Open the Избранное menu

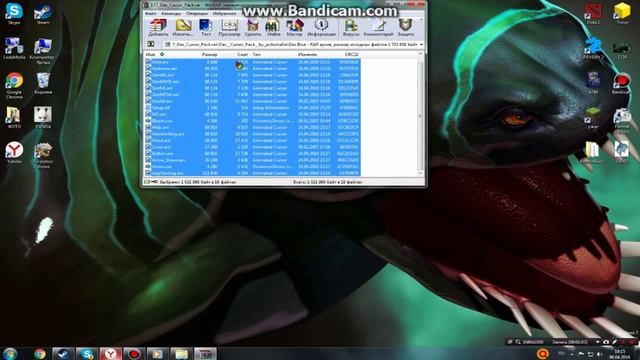tap(224, 13)
